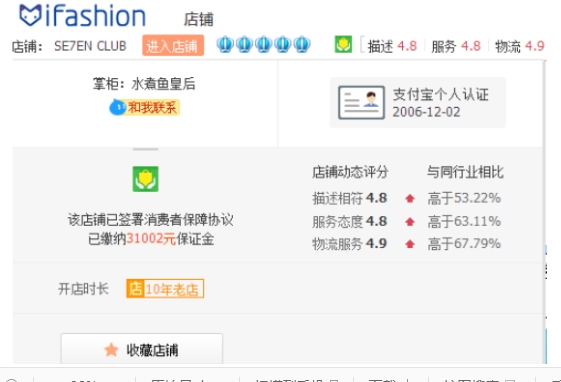
Task: Click the 开店时长 label
Action: coord(83,289)
